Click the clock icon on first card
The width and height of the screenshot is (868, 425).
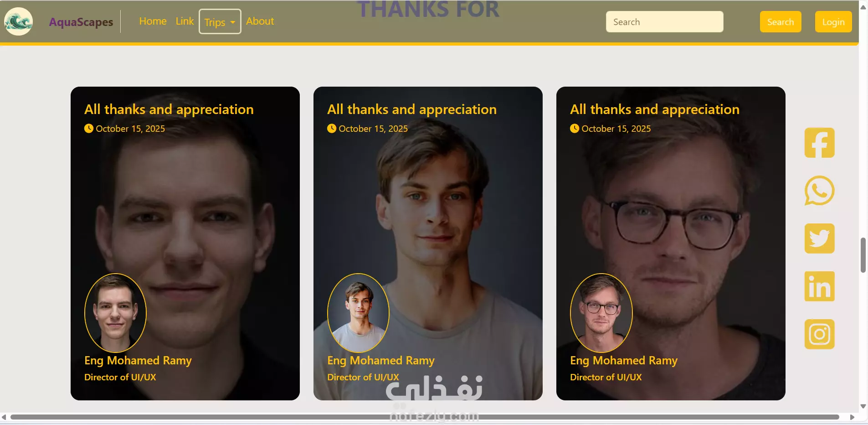pyautogui.click(x=89, y=129)
